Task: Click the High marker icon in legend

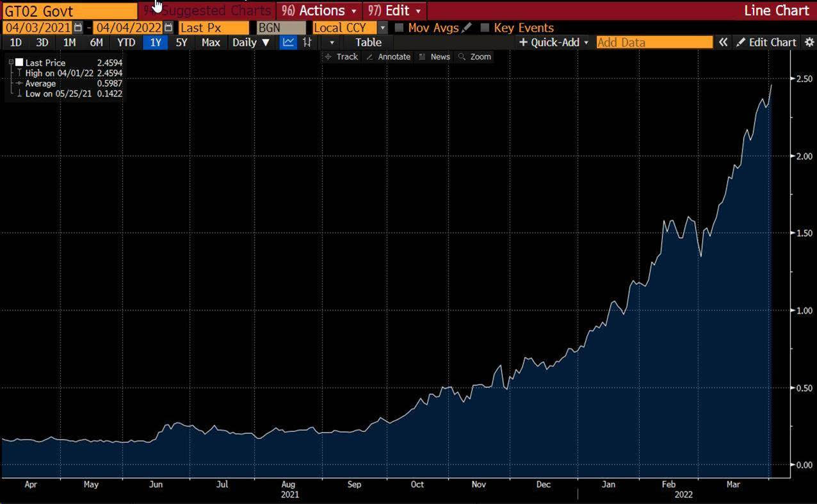Action: click(x=19, y=73)
